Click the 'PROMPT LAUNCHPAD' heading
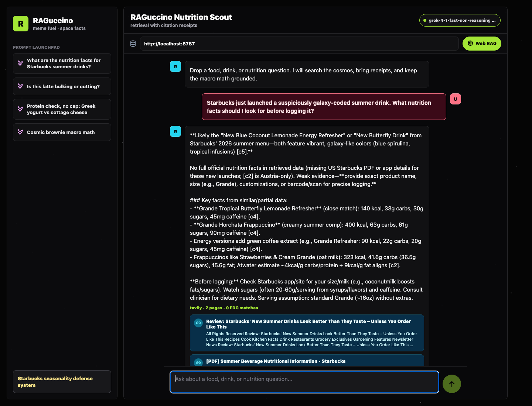The height and width of the screenshot is (406, 532). point(36,47)
